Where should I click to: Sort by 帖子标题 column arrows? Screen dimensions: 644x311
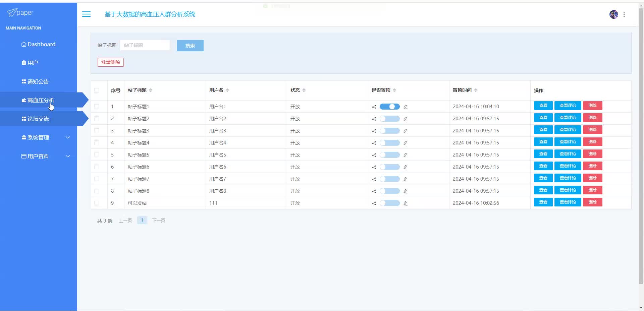[151, 90]
